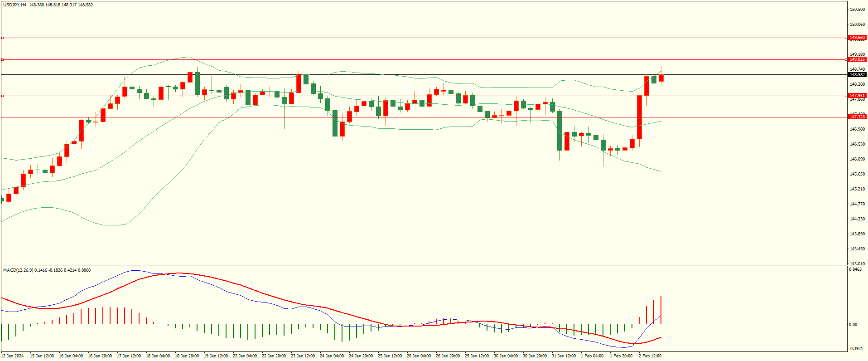Select the left handle of the 149.025 line
Image resolution: width=868 pixels, height=361 pixels.
[x=2, y=59]
